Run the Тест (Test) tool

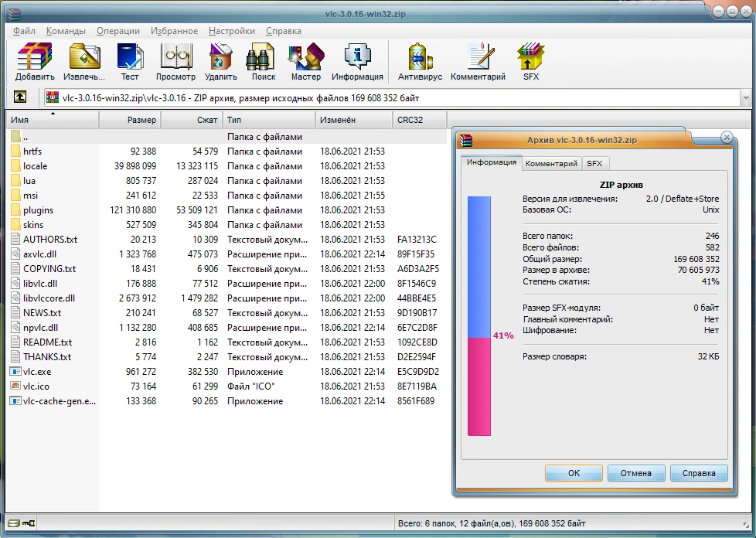point(130,62)
